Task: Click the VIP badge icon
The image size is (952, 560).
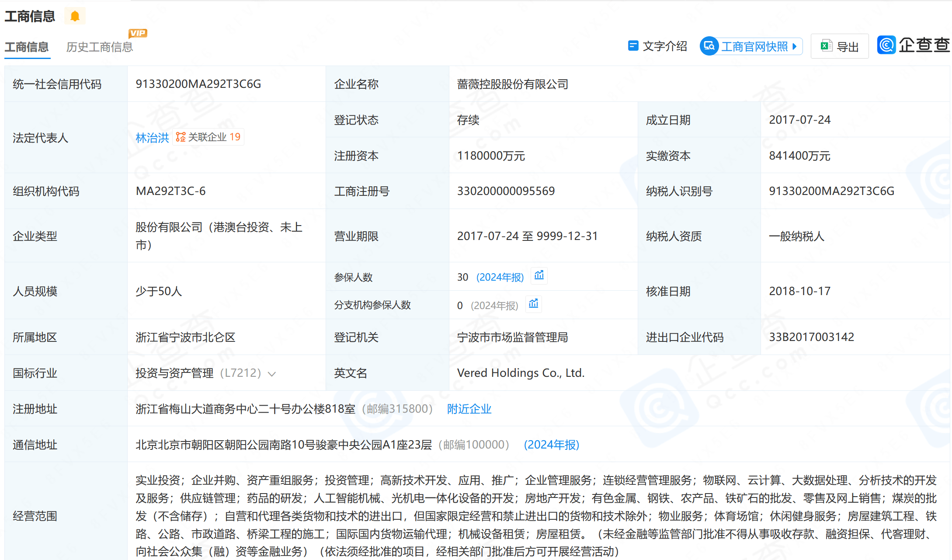Action: (x=138, y=33)
